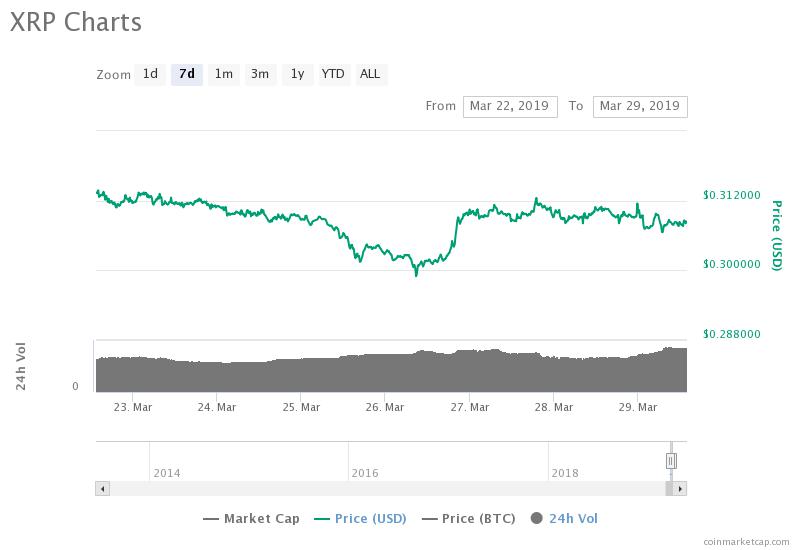Click the Price (USD) axis title

click(x=777, y=235)
